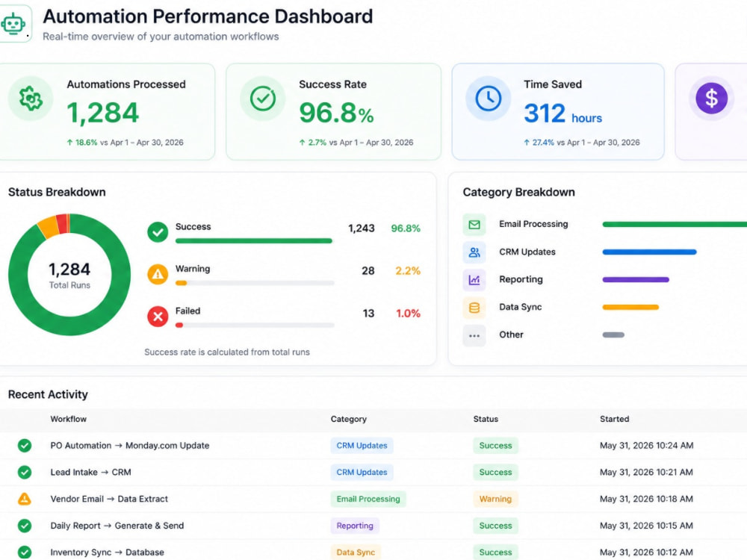Click the Time Saved clock icon
The height and width of the screenshot is (560, 747).
489,99
